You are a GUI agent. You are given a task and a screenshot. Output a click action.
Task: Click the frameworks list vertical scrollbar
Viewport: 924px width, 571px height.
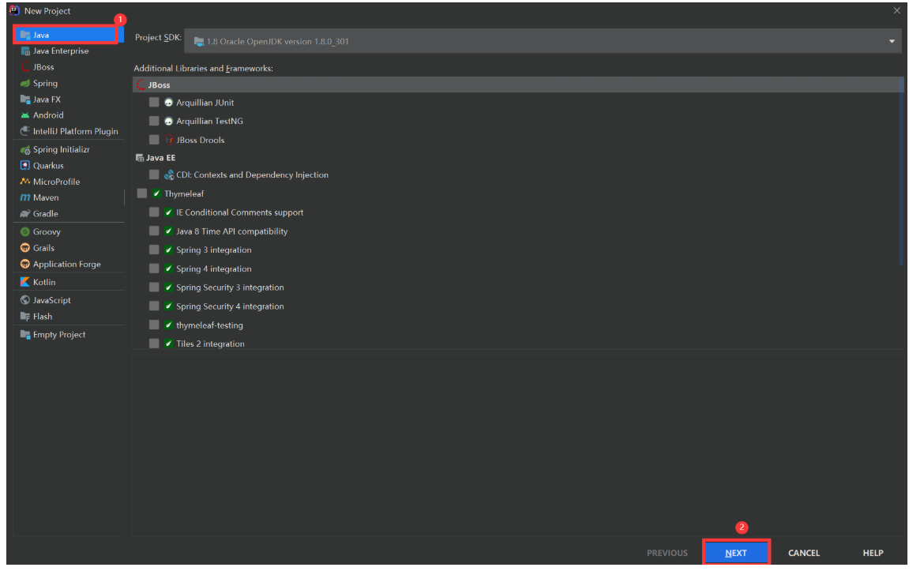tap(902, 172)
